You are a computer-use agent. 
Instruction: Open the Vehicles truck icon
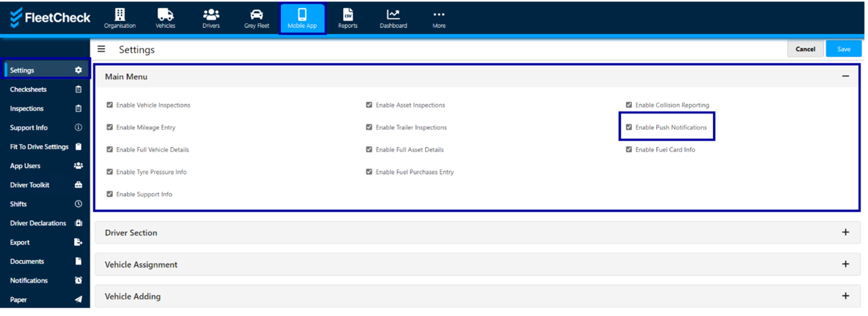(165, 15)
